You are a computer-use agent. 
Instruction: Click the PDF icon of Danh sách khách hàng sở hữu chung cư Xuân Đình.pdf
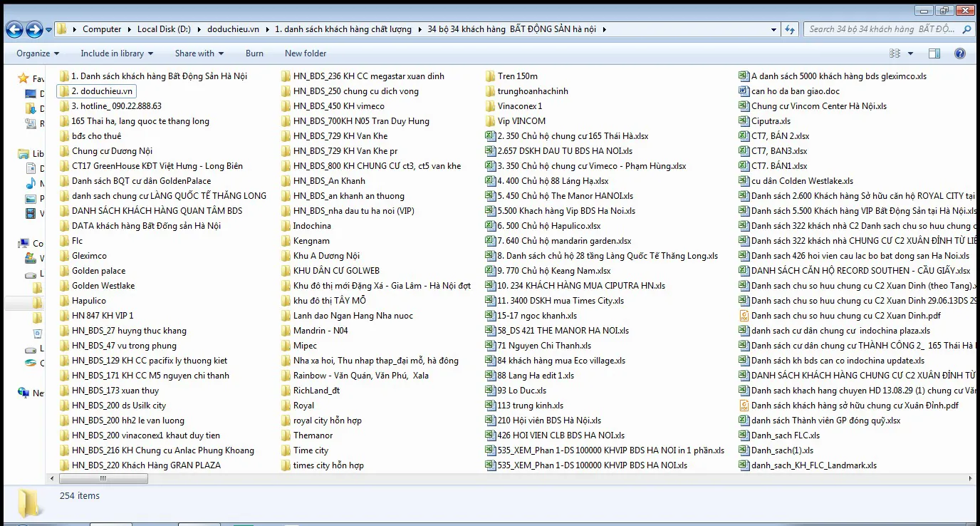(x=744, y=406)
